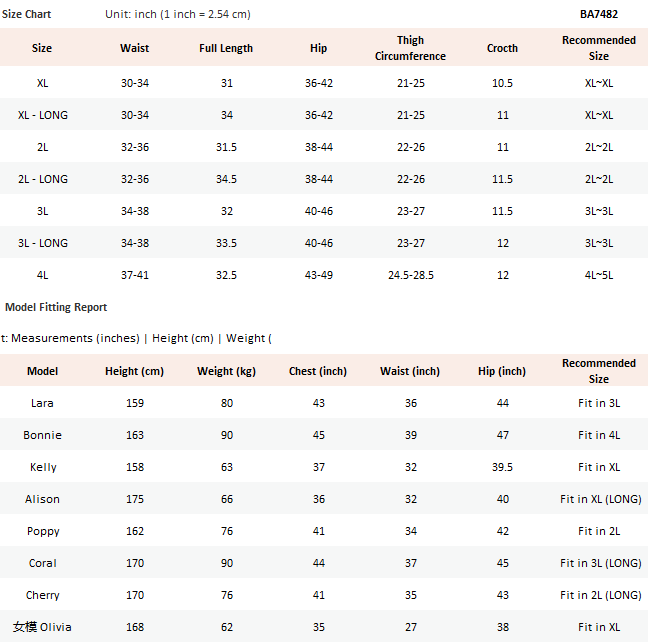The image size is (648, 642).
Task: Click the Model Fitting Report heading
Action: pos(56,307)
